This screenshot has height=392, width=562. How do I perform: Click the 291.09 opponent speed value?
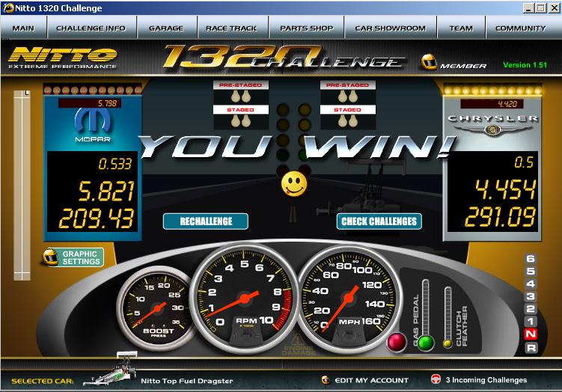[501, 216]
